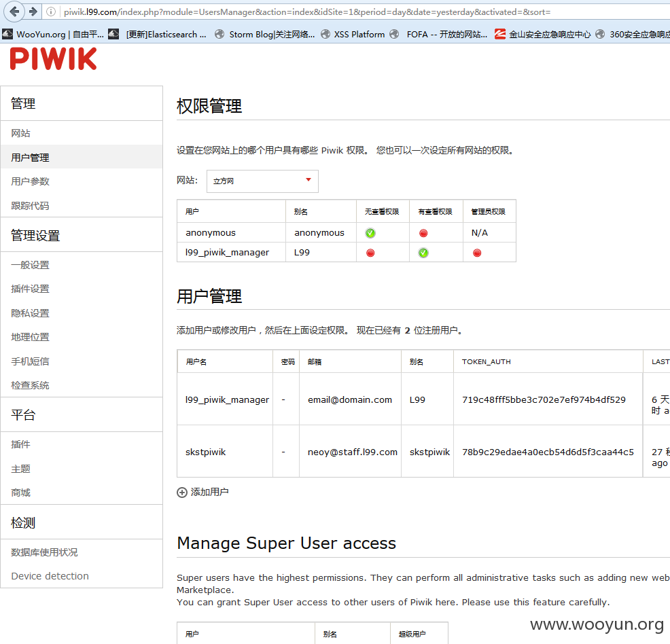
Task: Open Storm Blog bookmark
Action: pyautogui.click(x=265, y=34)
